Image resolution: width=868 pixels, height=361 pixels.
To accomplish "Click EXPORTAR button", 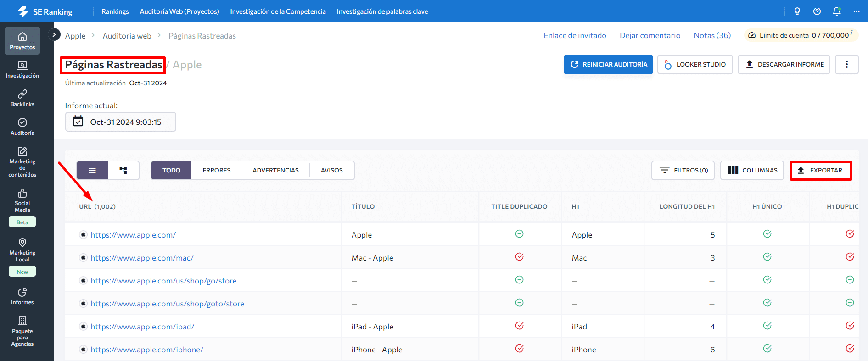I will tap(821, 170).
